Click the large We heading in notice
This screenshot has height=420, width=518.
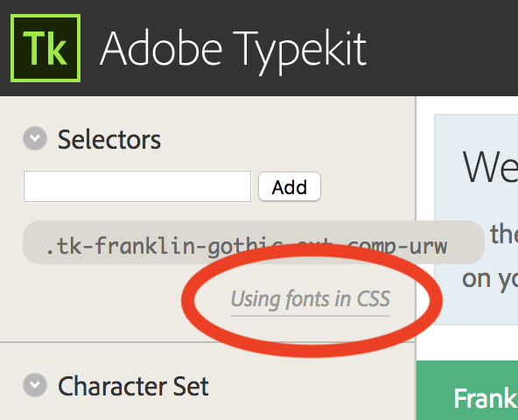point(490,167)
